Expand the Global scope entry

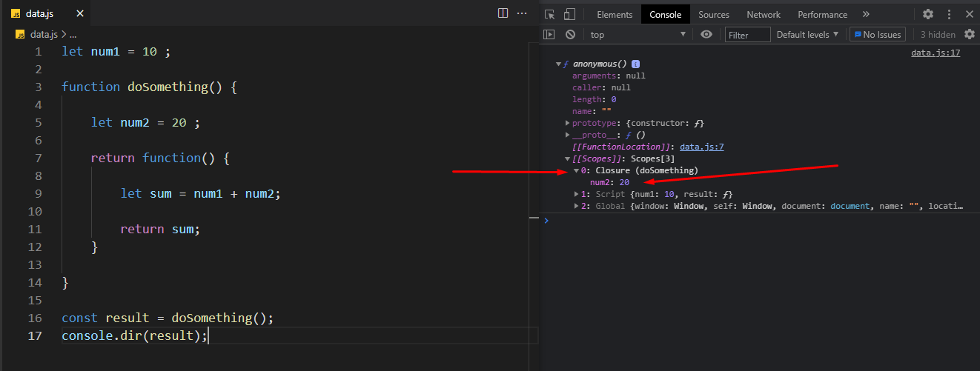click(577, 206)
